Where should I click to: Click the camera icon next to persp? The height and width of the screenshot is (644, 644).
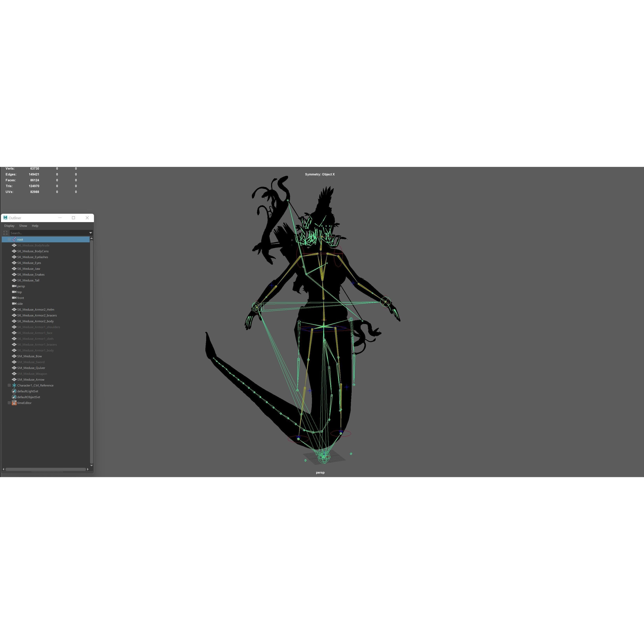tap(14, 286)
